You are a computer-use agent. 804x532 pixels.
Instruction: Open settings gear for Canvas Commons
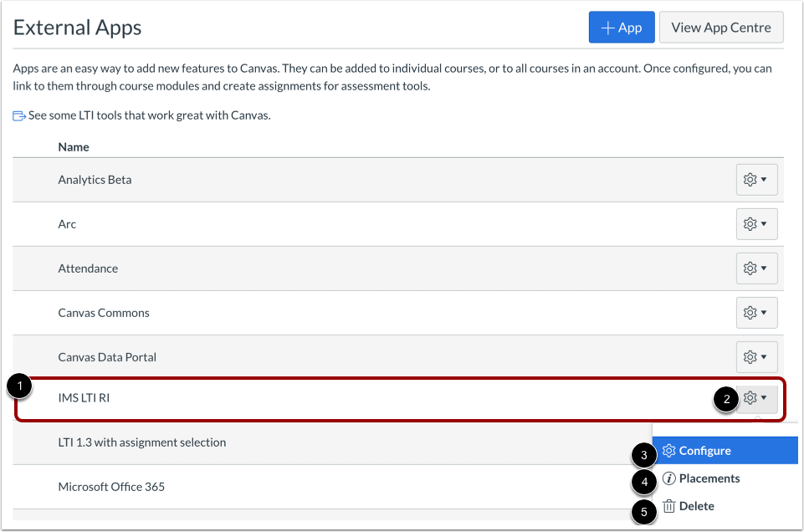coord(756,313)
